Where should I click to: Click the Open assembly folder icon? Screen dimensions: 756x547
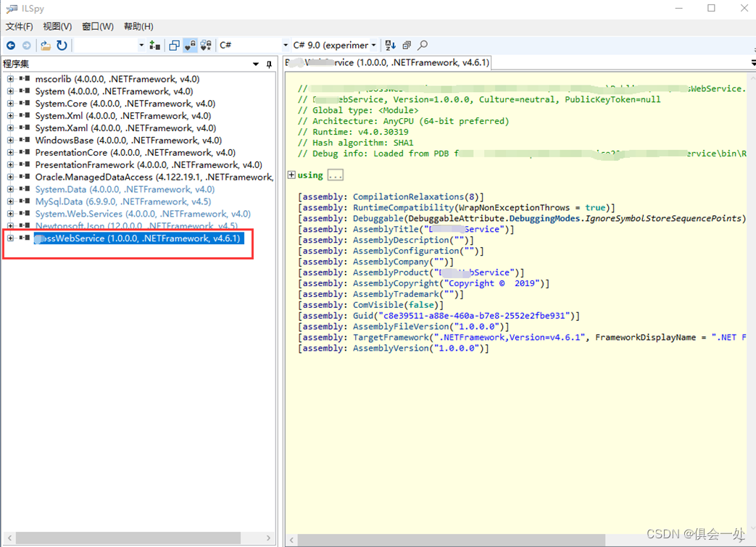[46, 46]
